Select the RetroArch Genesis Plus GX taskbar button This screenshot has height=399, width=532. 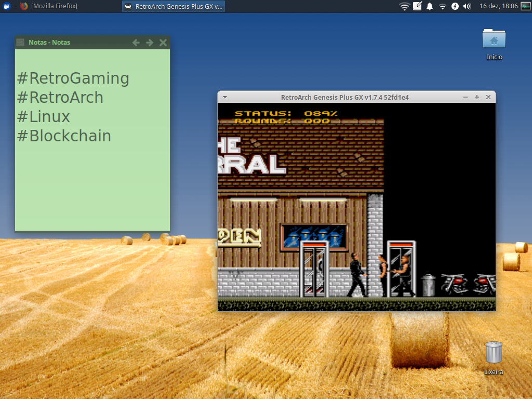[x=174, y=6]
